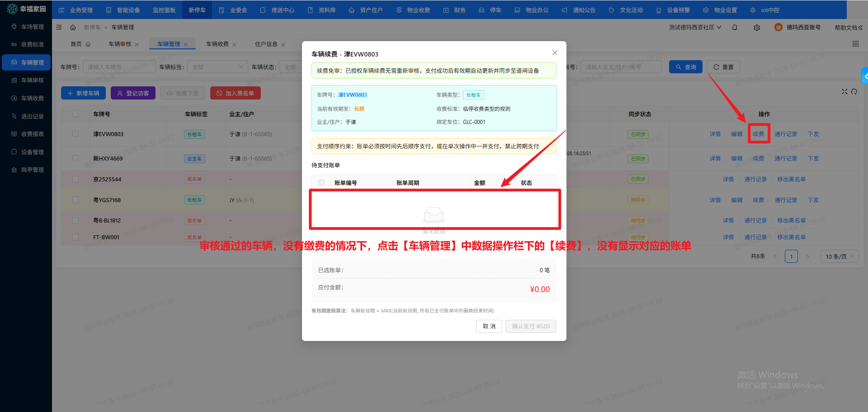Toggle the select-all checkbox in table header
This screenshot has height=412, width=868.
pos(75,114)
